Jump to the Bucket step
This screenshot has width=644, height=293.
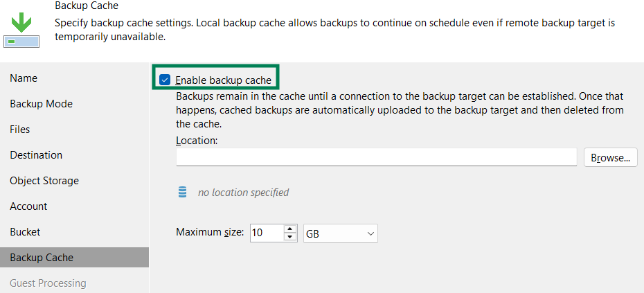tap(25, 232)
